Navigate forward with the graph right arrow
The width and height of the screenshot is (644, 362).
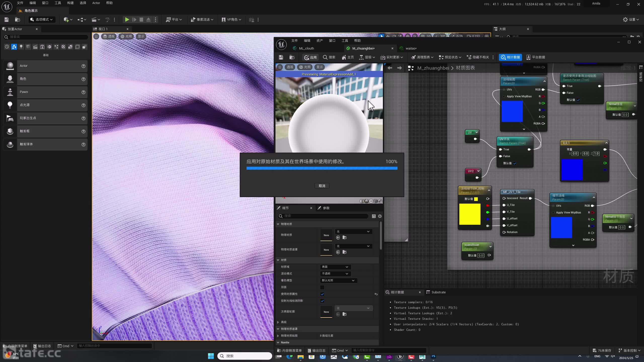point(399,68)
